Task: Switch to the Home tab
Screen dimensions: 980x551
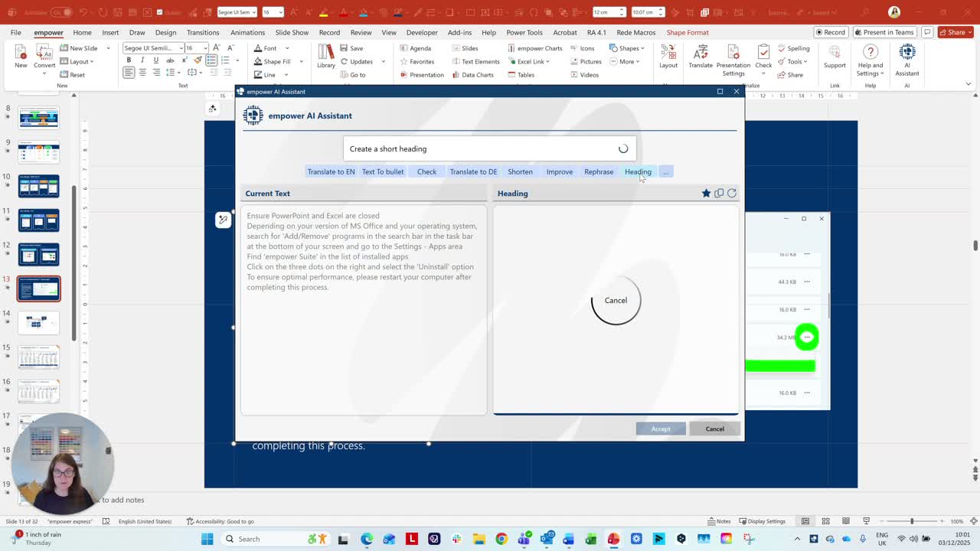Action: click(82, 32)
